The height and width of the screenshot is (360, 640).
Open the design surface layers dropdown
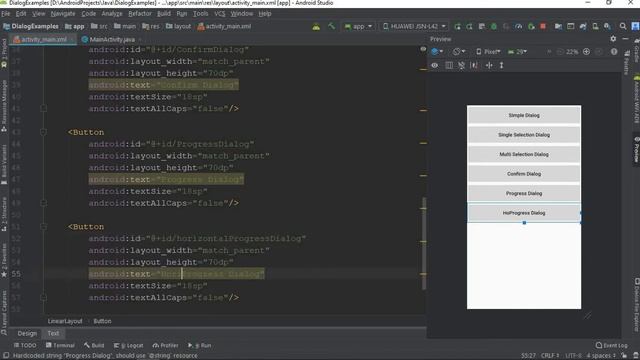pos(437,52)
